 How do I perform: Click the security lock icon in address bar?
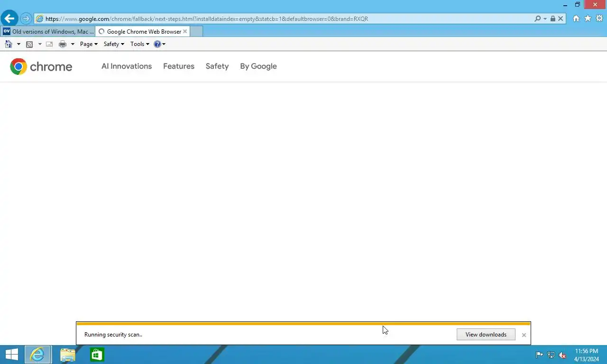[x=553, y=19]
